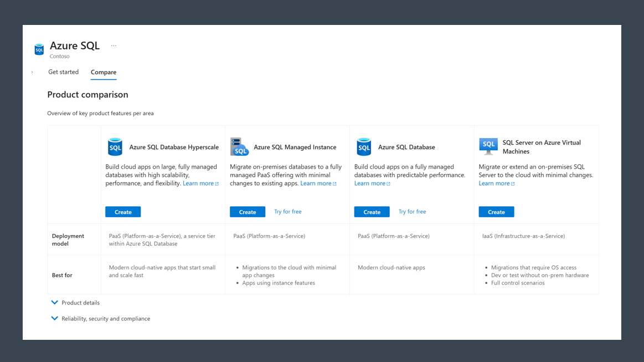Click Create under Azure SQL Database Hyperscale
This screenshot has height=362, width=644.
[x=122, y=212]
